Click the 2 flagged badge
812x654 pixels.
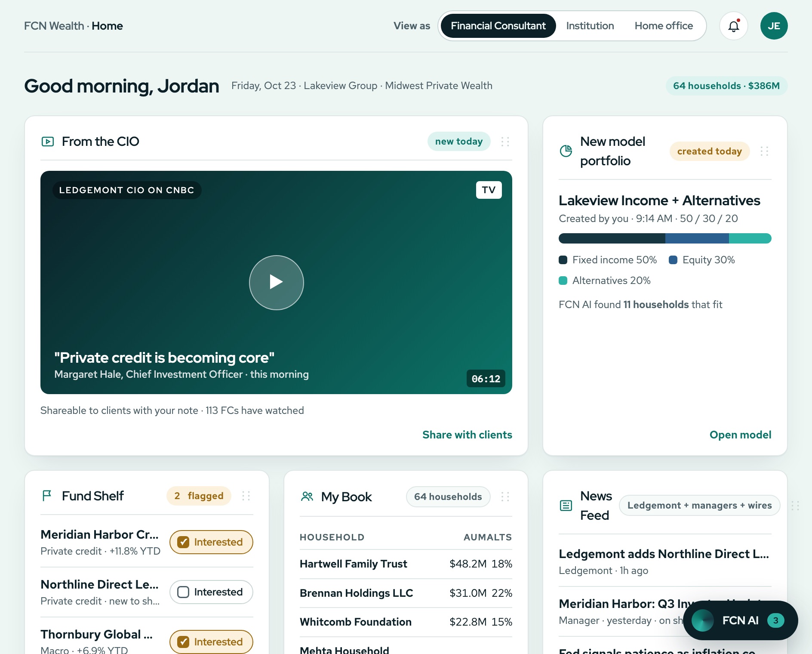coord(199,496)
